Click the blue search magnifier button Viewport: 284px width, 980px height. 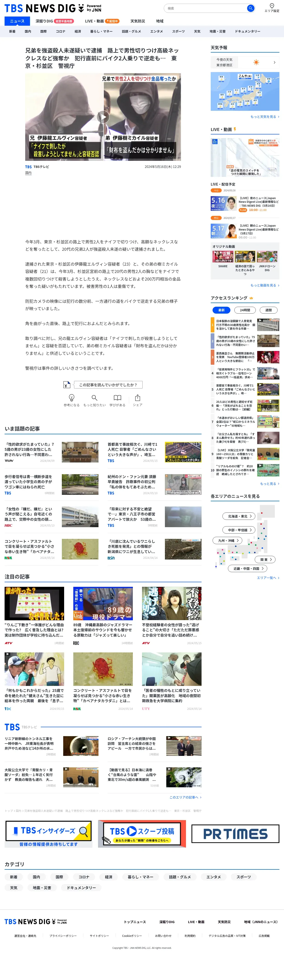coord(250,8)
